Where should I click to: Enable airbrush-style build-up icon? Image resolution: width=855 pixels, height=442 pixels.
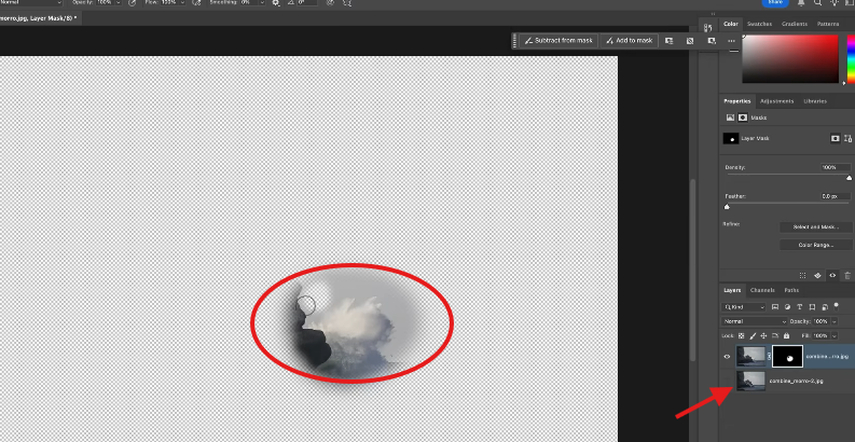click(x=196, y=3)
